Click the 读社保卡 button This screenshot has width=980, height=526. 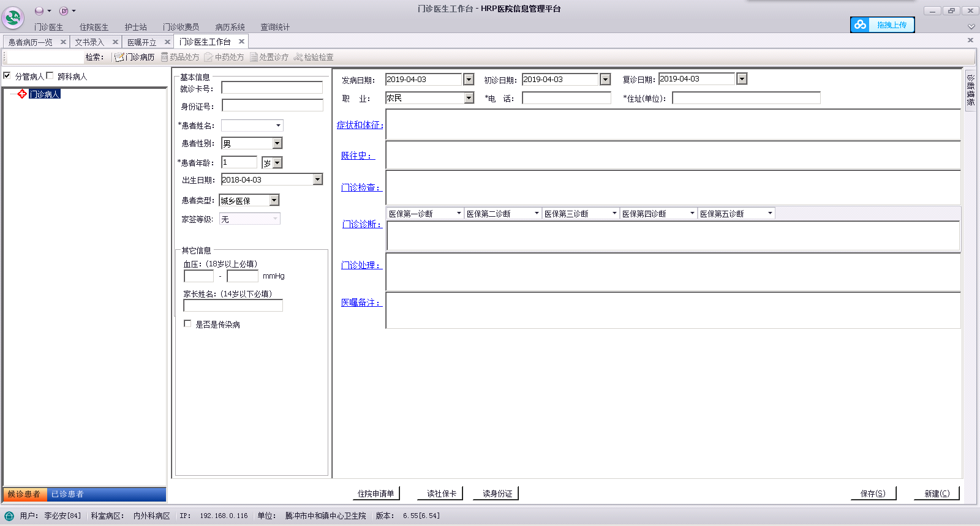pos(441,494)
